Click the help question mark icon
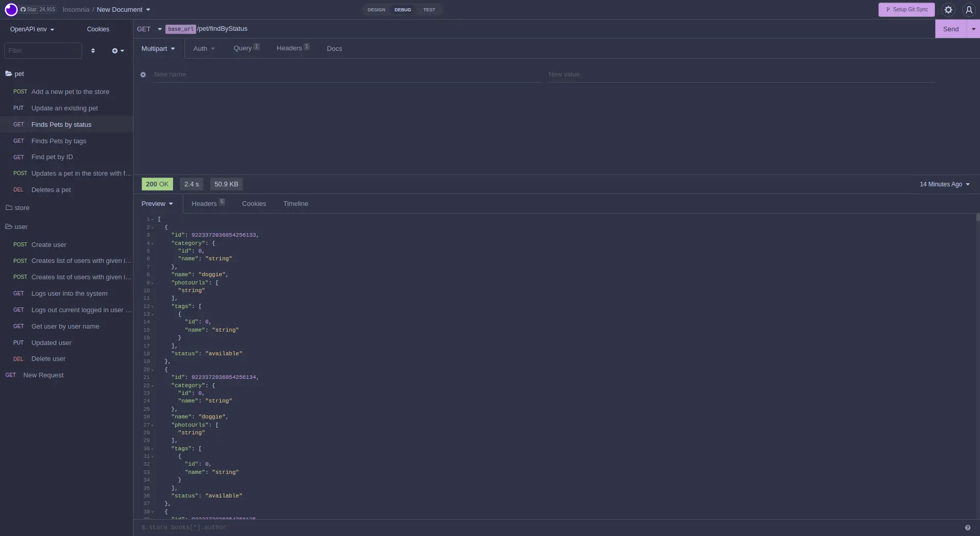This screenshot has width=980, height=536. (x=968, y=528)
